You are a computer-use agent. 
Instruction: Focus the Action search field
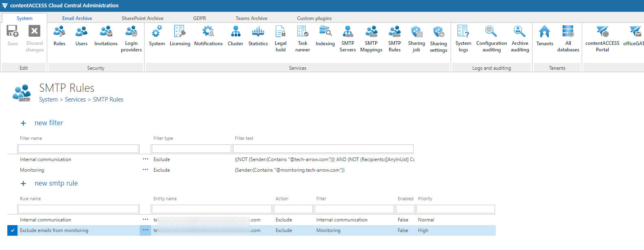tap(293, 209)
